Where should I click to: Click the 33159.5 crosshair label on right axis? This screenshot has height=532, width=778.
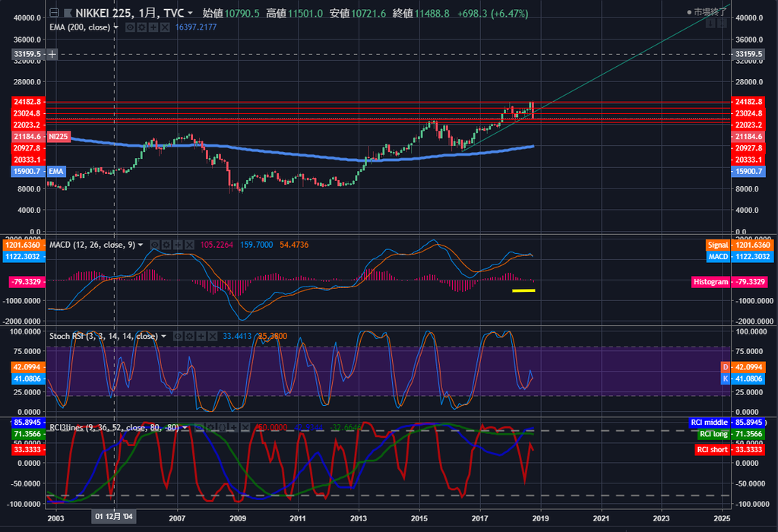pos(748,54)
